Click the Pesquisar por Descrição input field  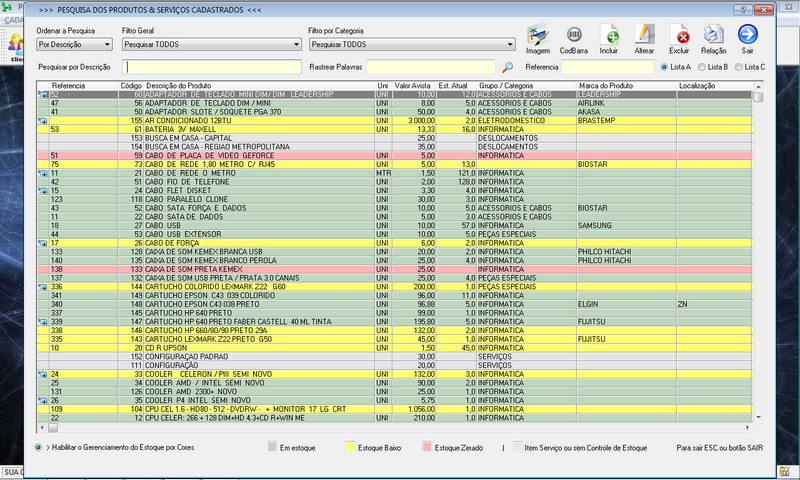[212, 67]
